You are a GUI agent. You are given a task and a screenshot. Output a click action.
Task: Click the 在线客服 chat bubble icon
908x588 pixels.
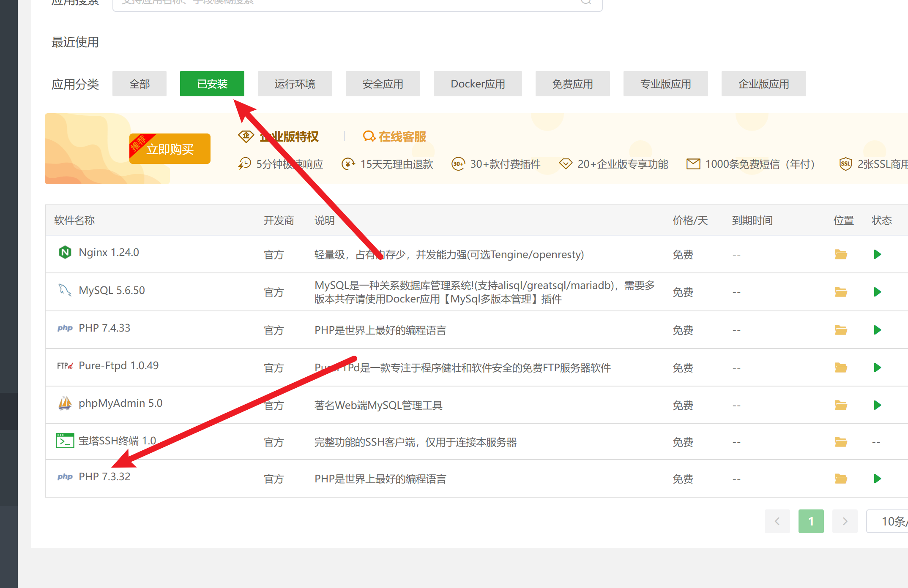tap(369, 136)
